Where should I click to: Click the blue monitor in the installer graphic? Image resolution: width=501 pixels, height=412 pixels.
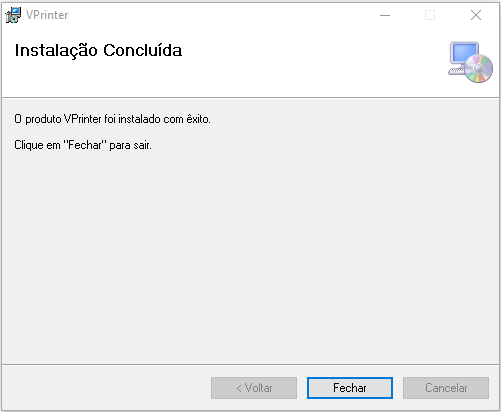pyautogui.click(x=464, y=54)
